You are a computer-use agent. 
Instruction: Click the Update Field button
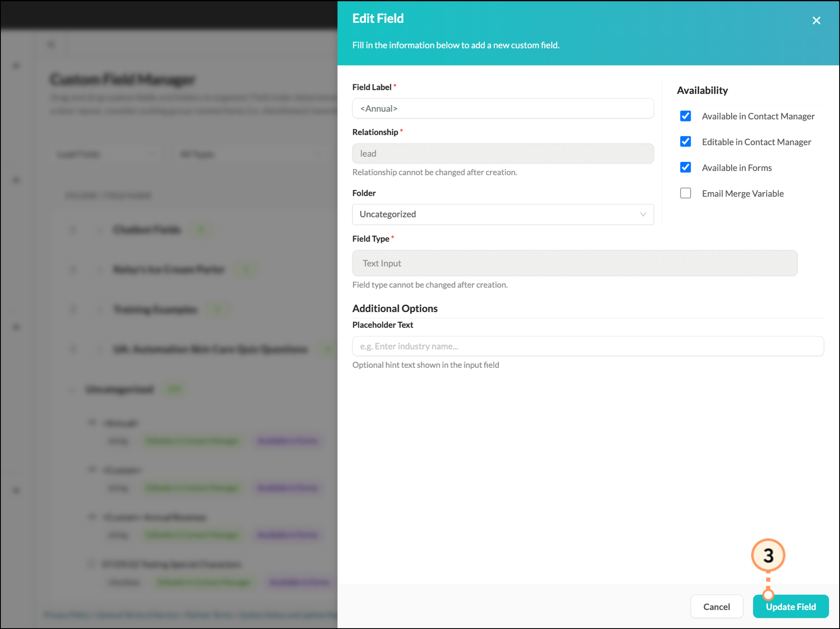791,607
